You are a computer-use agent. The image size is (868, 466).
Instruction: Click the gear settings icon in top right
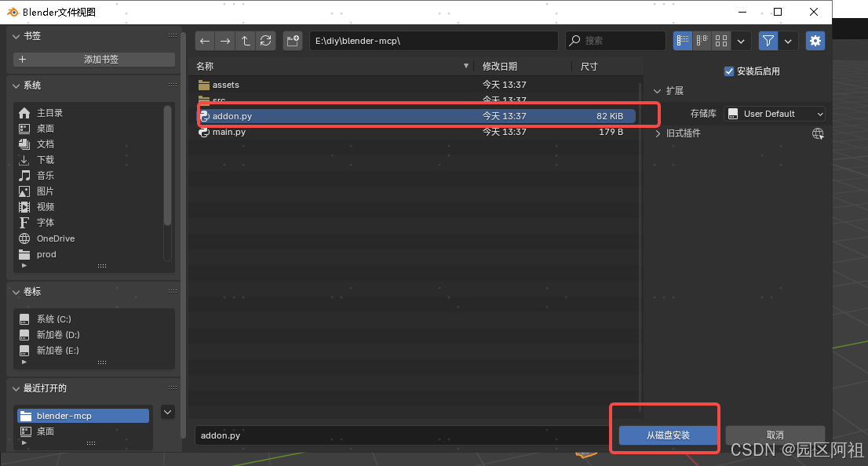(815, 41)
